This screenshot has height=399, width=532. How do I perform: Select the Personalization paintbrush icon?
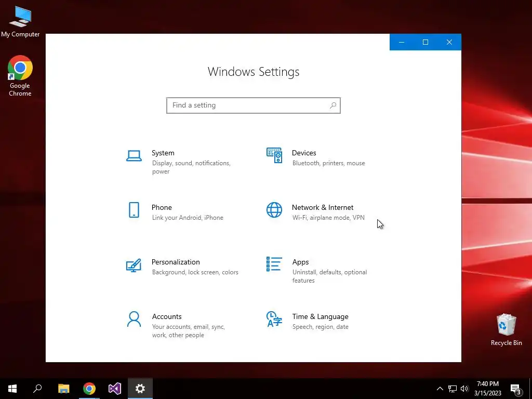click(134, 265)
